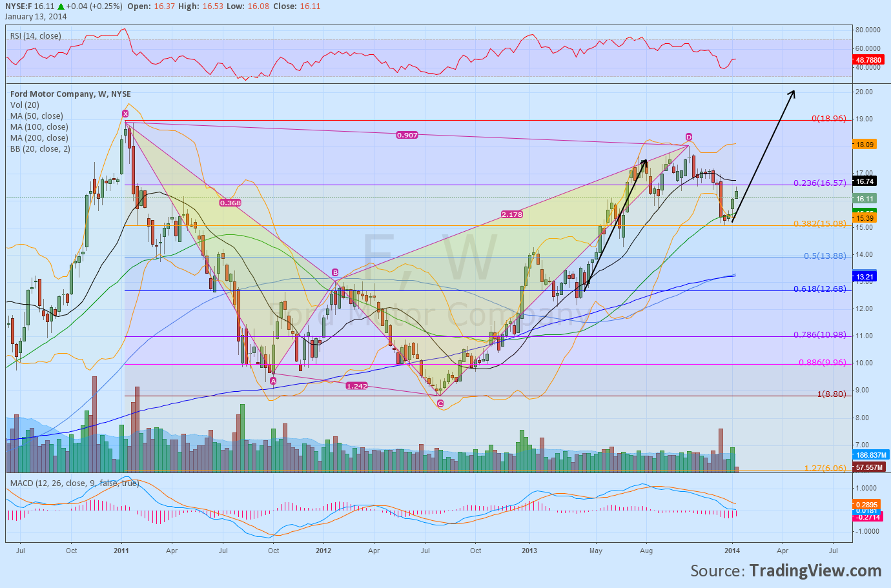The height and width of the screenshot is (588, 891).
Task: Click the BB (20, close, 2) indicator label
Action: point(40,148)
